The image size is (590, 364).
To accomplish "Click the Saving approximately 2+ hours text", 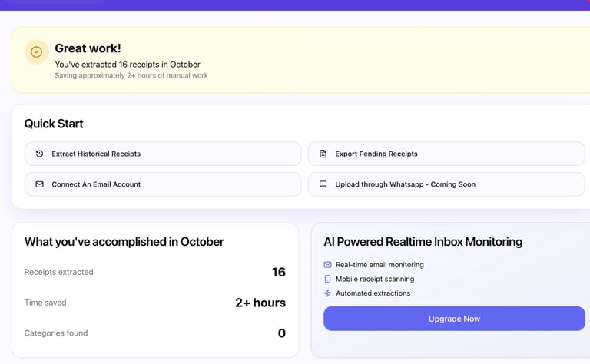I will tap(131, 76).
